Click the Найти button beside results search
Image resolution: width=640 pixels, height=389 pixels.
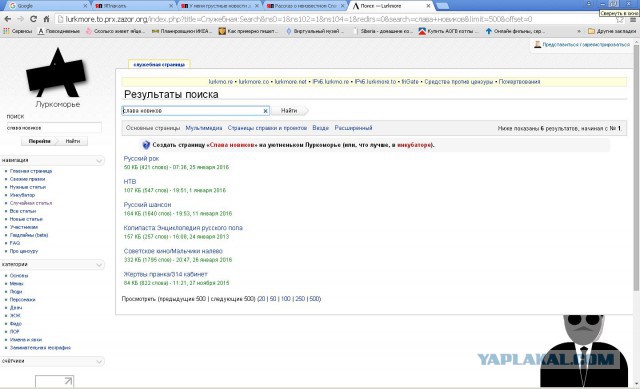[x=289, y=111]
